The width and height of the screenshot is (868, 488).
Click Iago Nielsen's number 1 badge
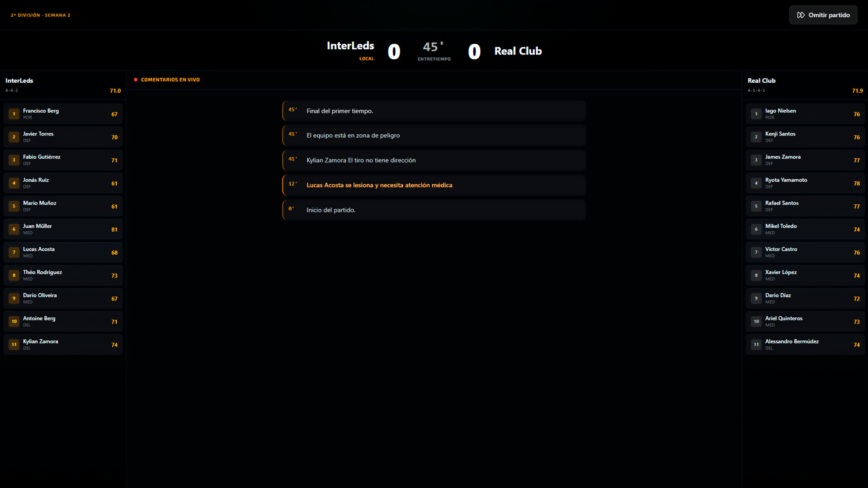(x=756, y=114)
